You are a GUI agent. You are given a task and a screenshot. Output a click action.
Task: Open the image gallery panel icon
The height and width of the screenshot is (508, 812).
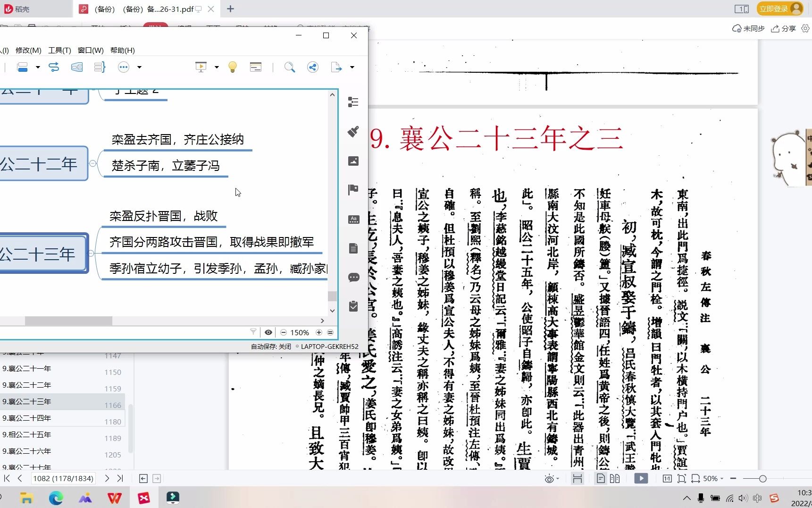coord(353,161)
